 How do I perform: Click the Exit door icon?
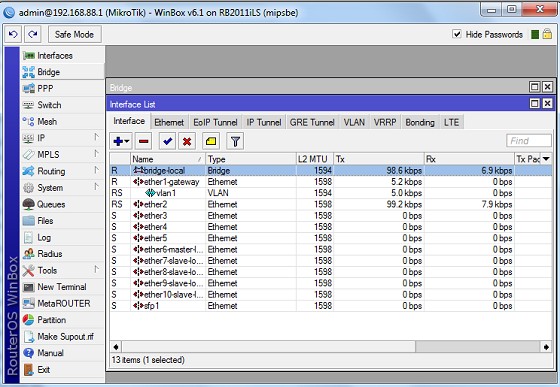(x=29, y=370)
